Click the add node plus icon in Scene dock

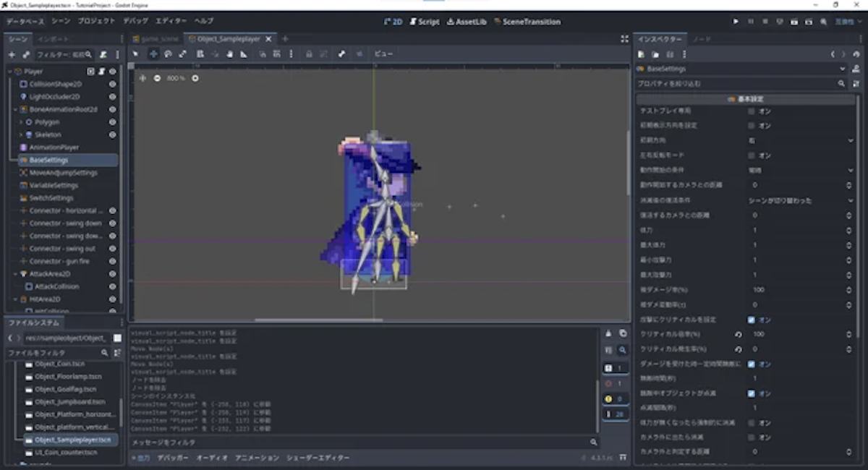12,54
